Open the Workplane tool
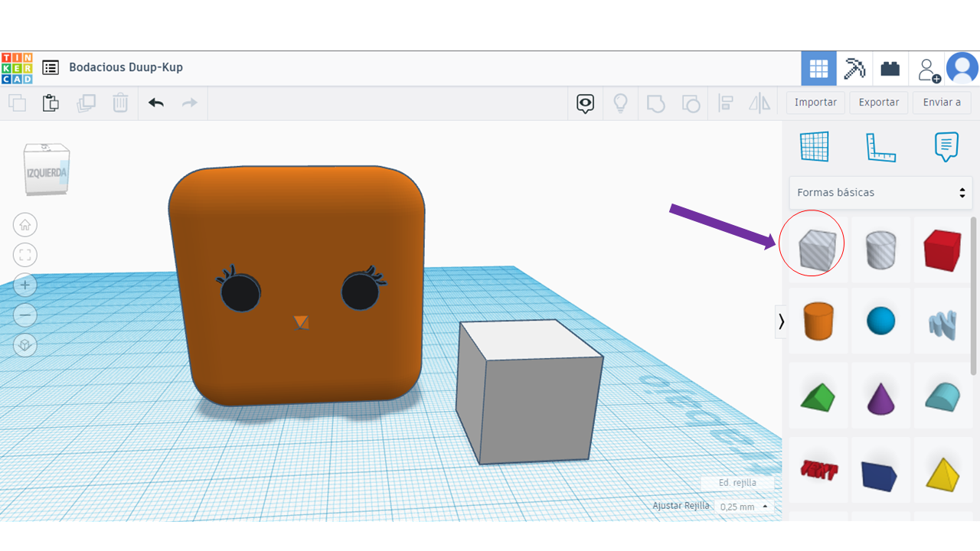 (815, 146)
